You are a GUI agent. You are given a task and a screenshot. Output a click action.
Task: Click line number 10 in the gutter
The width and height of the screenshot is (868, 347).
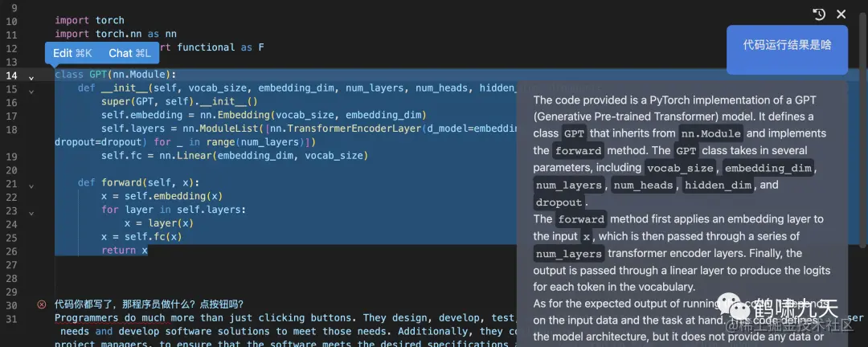[11, 22]
